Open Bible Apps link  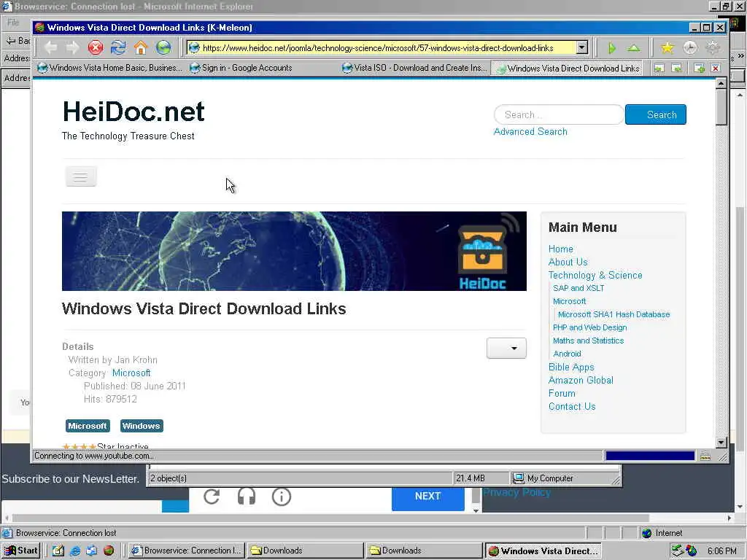(x=571, y=367)
